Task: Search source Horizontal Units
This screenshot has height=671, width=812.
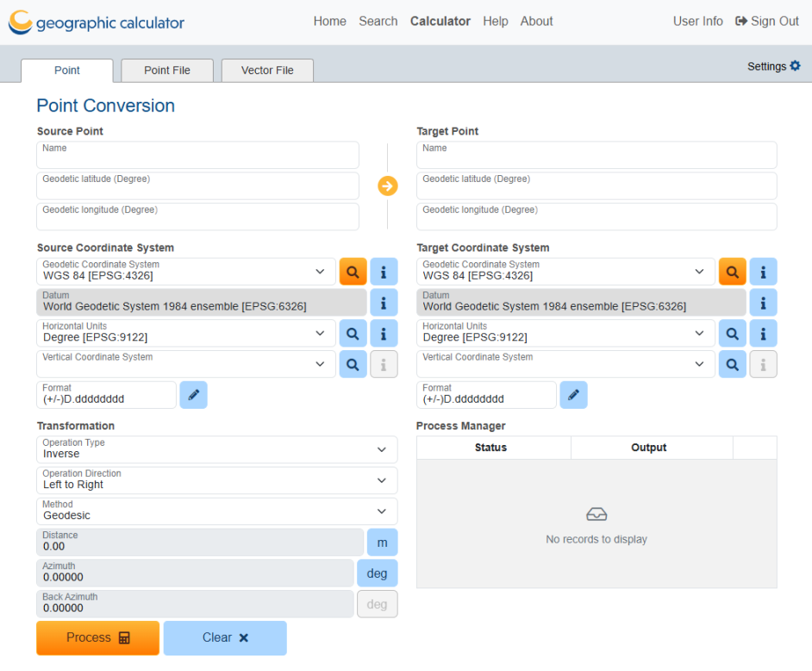Action: [353, 333]
